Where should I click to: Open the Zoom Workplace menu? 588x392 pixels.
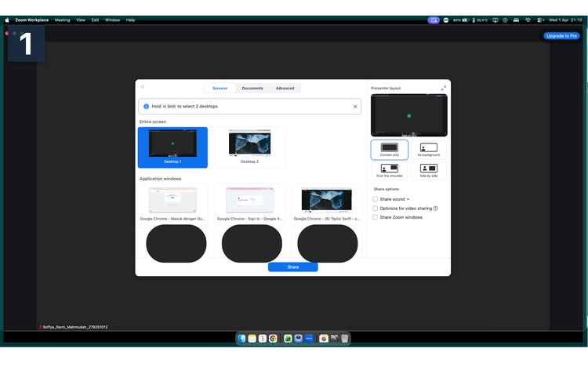(32, 20)
